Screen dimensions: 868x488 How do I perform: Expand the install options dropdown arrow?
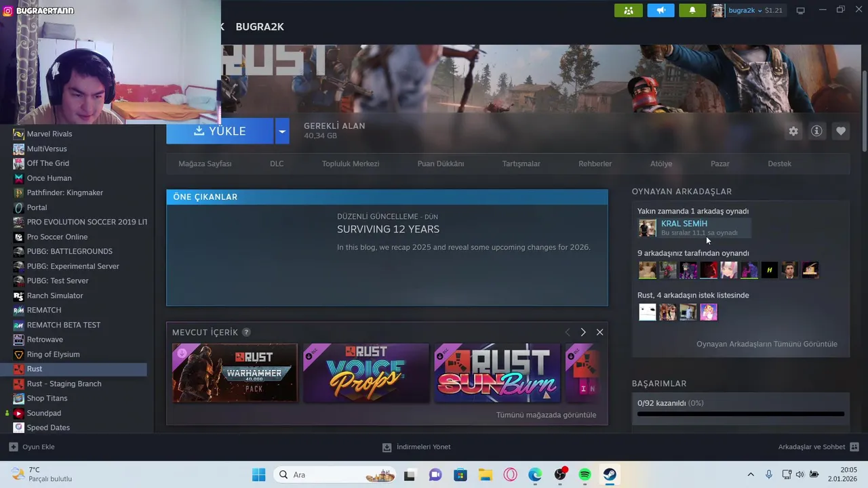282,131
